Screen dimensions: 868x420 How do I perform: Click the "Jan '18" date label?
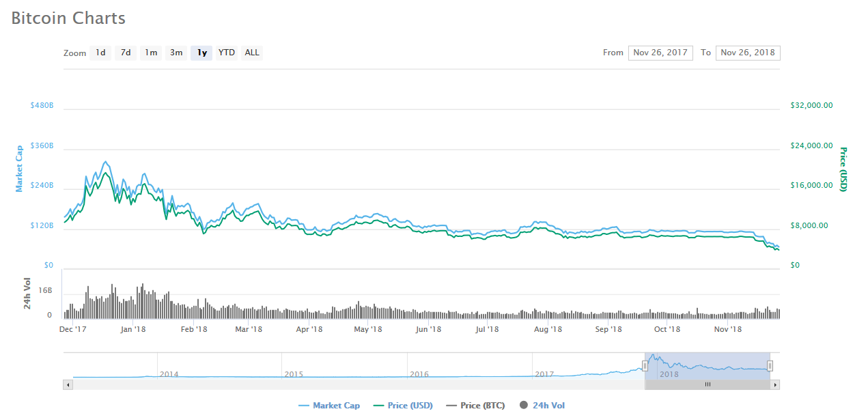[132, 329]
